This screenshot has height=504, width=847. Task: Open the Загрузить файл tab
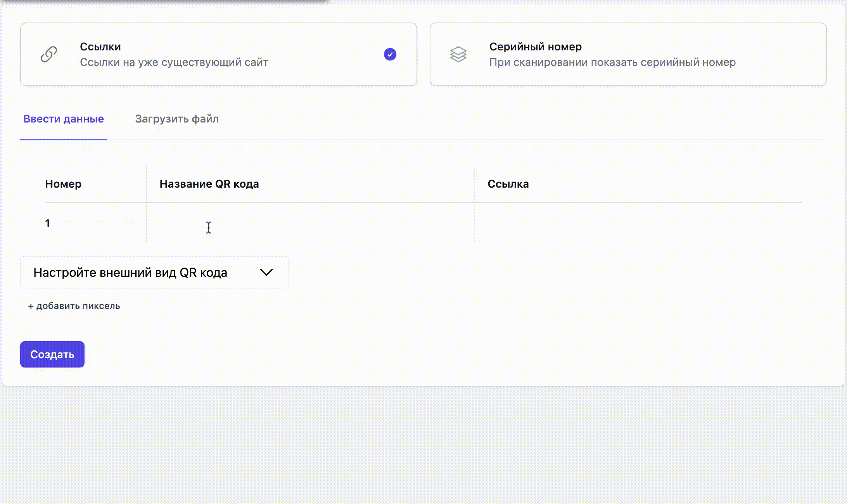click(x=177, y=119)
